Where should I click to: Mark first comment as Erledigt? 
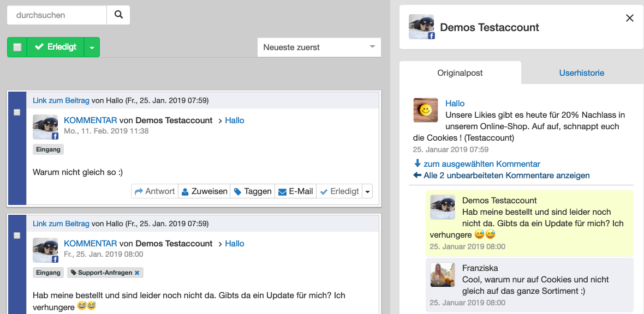point(339,191)
